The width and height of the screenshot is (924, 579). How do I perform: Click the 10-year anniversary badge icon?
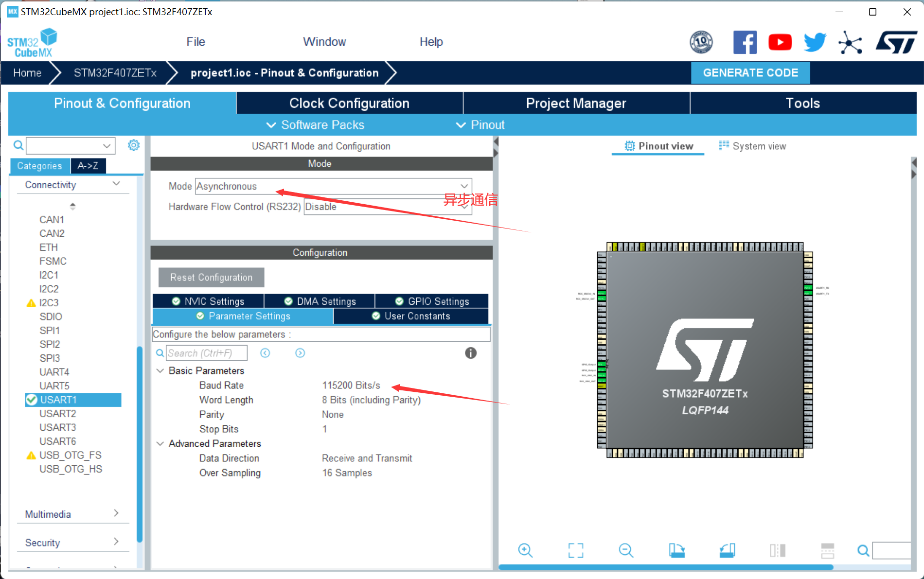(x=701, y=42)
